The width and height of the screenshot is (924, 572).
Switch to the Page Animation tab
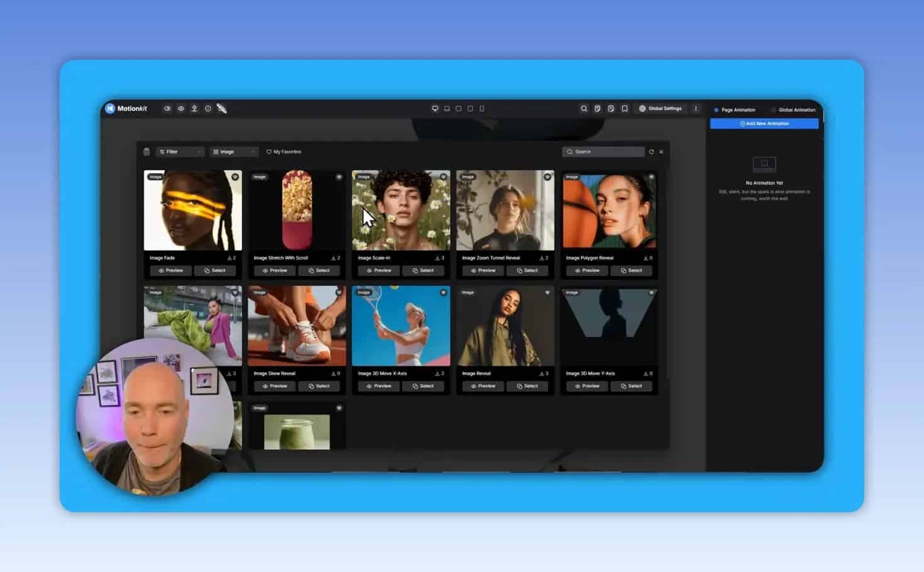coord(735,110)
